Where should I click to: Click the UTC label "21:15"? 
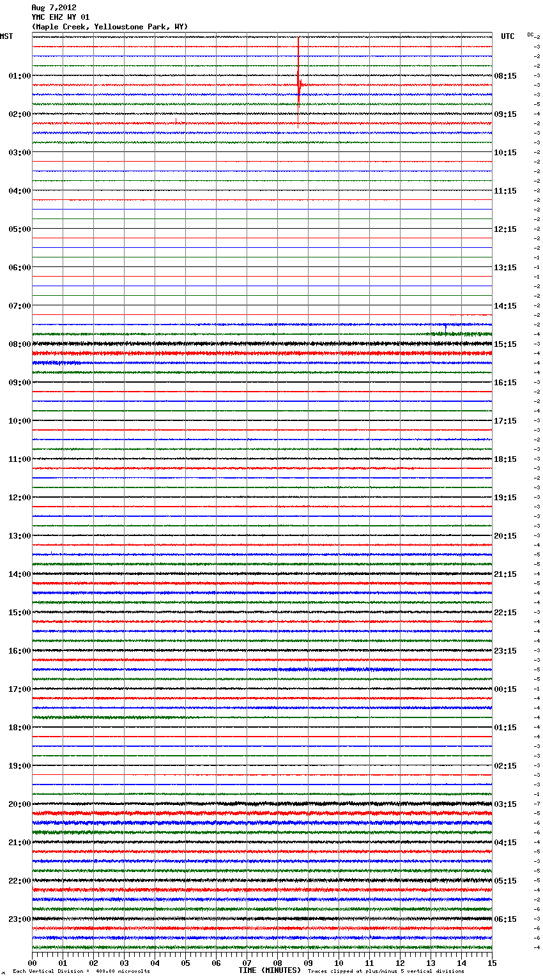point(505,574)
